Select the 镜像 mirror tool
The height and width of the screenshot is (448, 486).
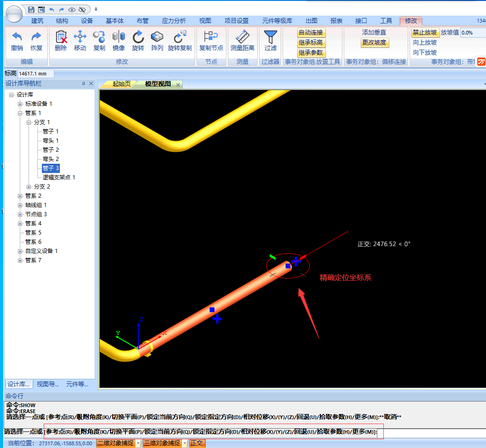click(x=119, y=41)
